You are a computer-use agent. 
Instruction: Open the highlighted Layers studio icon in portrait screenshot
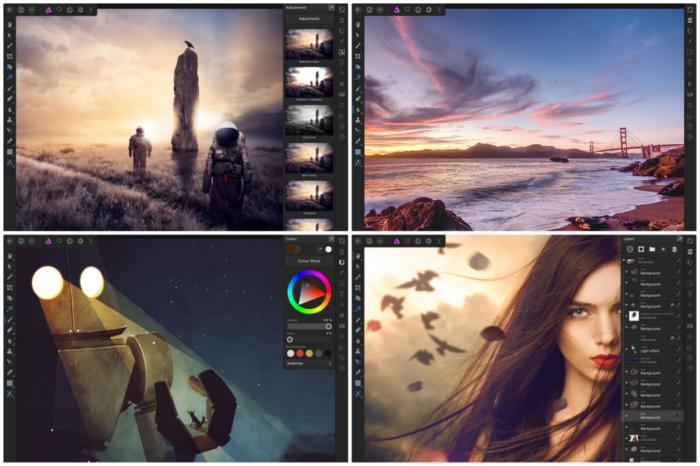(690, 251)
